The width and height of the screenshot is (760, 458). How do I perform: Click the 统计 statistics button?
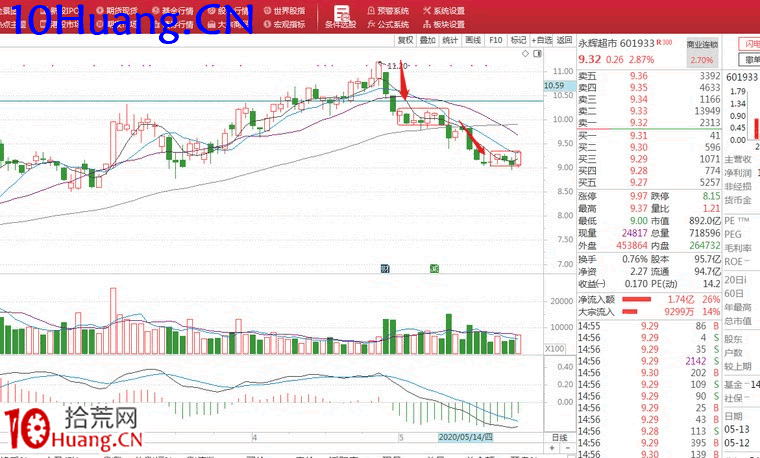(x=450, y=40)
